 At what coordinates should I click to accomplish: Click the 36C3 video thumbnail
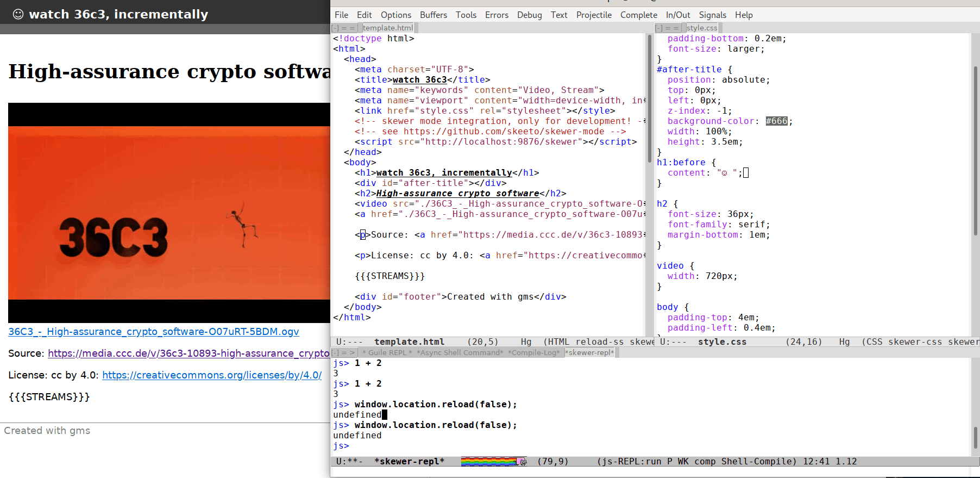169,213
